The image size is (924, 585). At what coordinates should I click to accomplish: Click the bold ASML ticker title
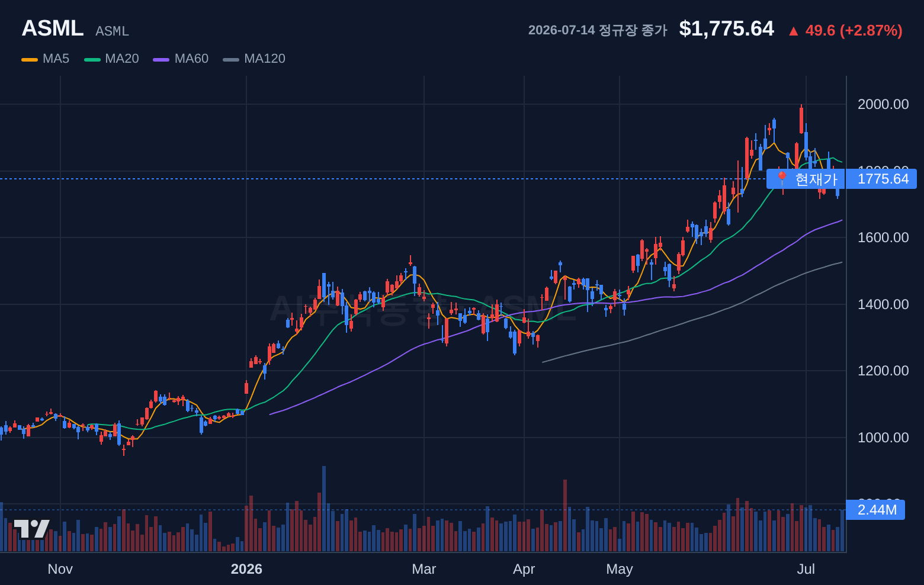point(53,28)
